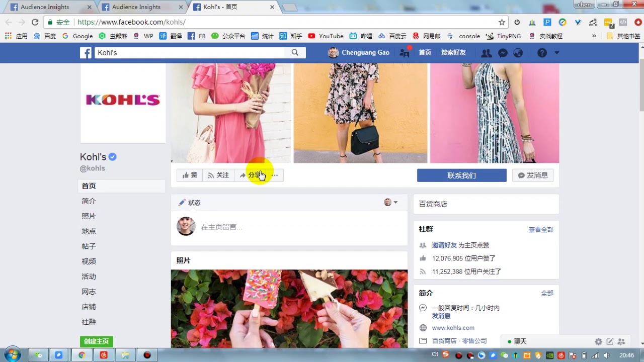Viewport: 644px width, 362px height.
Task: Open the YouTube bookmark
Action: tap(326, 36)
